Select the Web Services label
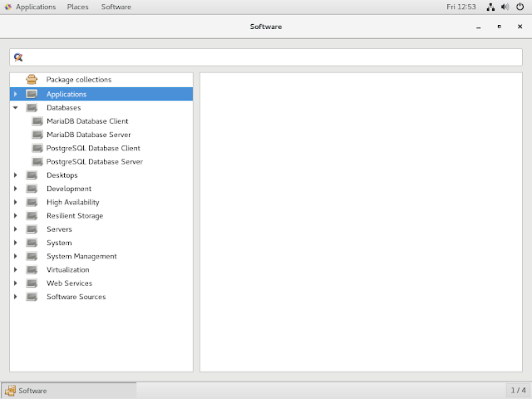 click(x=69, y=283)
